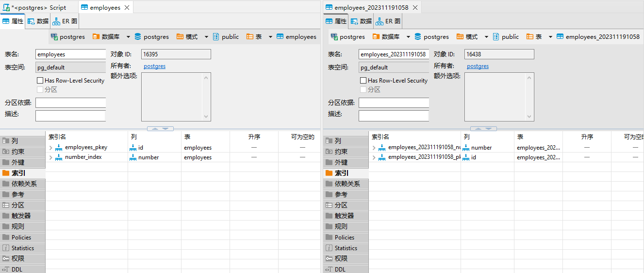Open 触发器 section in employees sidebar
Image resolution: width=644 pixels, height=273 pixels.
click(x=22, y=216)
